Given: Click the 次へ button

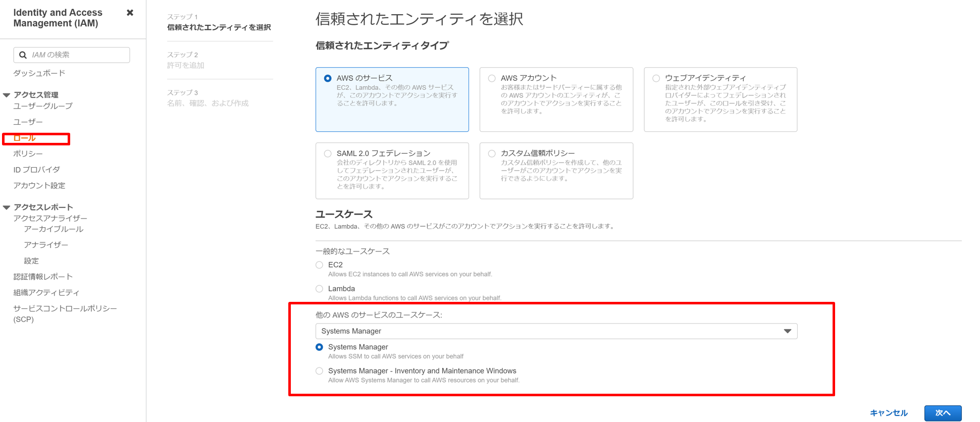Looking at the screenshot, I should [x=943, y=413].
